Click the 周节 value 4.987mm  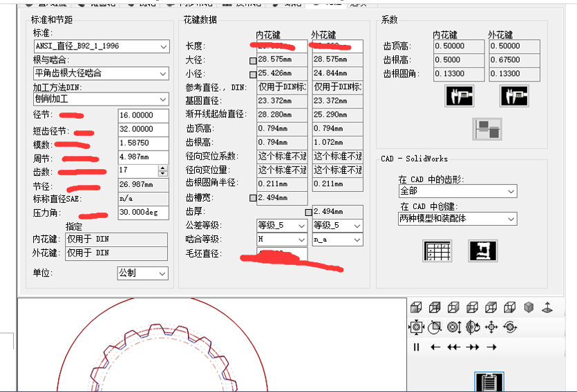(144, 157)
